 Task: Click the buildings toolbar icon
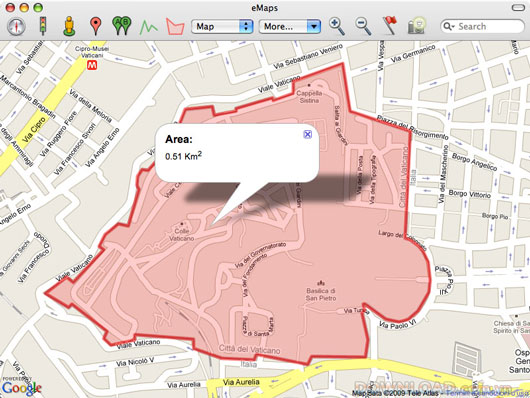(x=416, y=26)
